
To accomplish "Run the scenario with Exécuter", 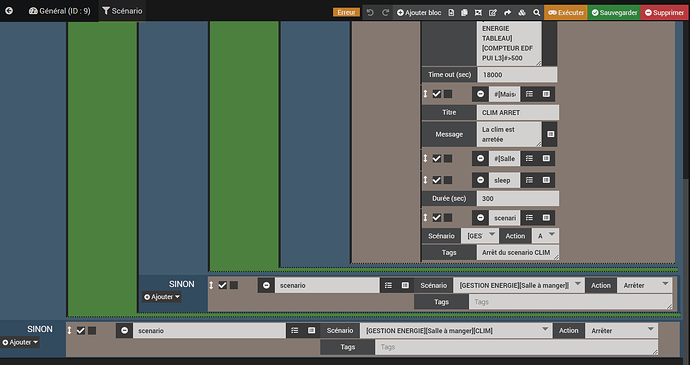I will click(566, 13).
